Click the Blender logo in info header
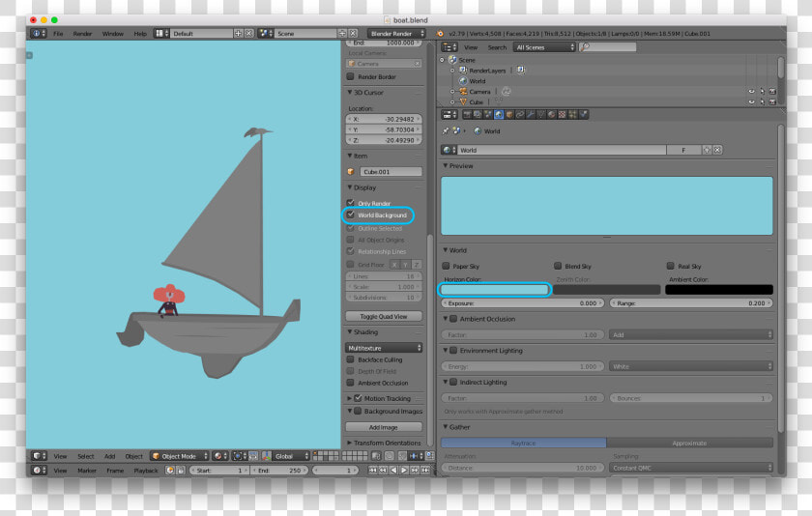This screenshot has height=516, width=812. click(x=440, y=34)
